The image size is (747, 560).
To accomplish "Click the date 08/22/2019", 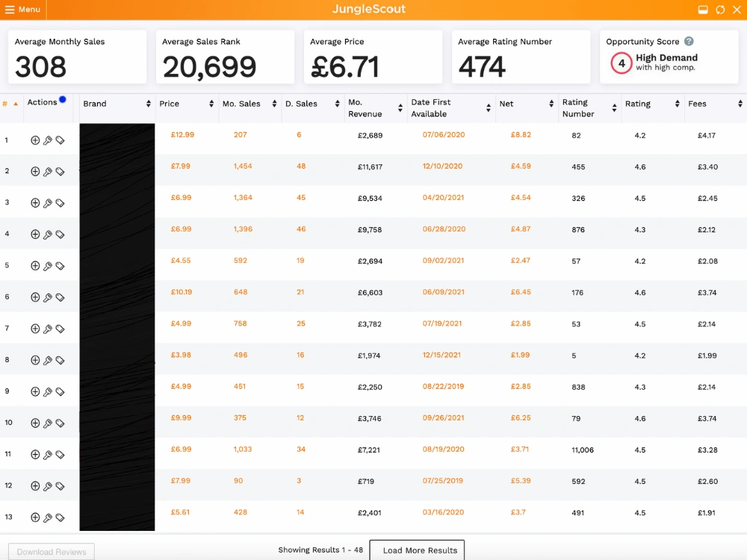I will (443, 386).
